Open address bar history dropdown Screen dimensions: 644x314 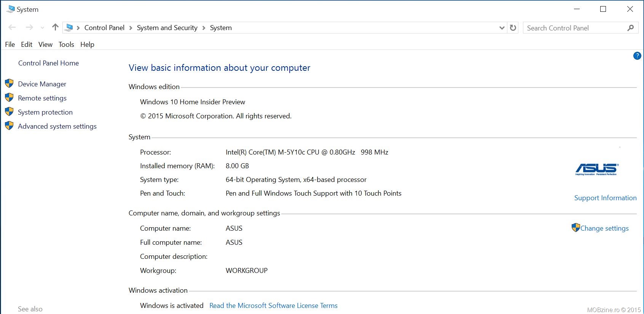click(x=502, y=28)
